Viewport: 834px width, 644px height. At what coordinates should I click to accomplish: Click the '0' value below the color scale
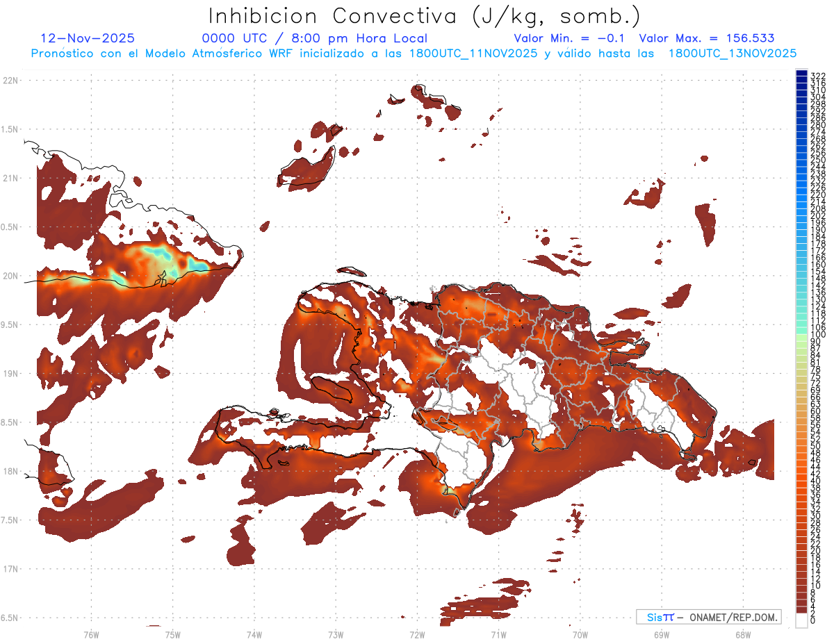[x=813, y=621]
